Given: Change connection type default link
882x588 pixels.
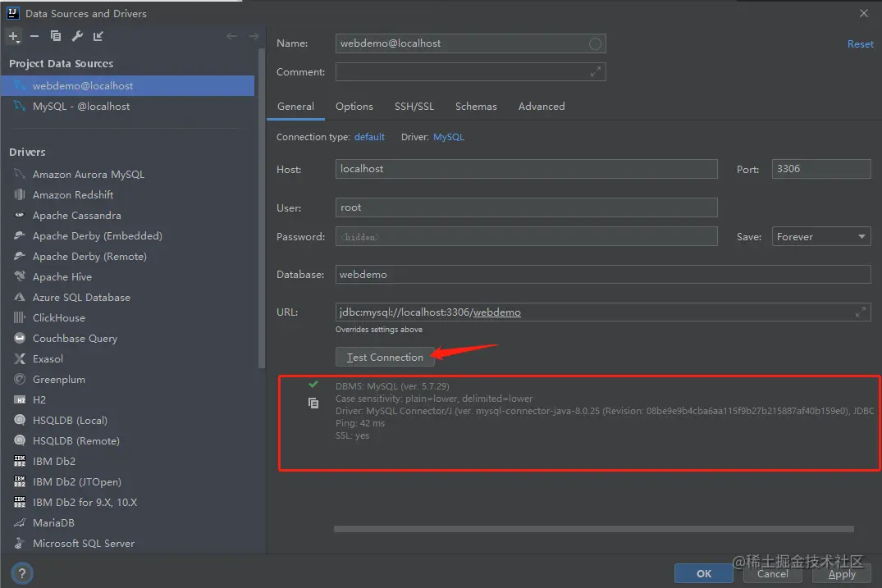Looking at the screenshot, I should click(x=369, y=137).
